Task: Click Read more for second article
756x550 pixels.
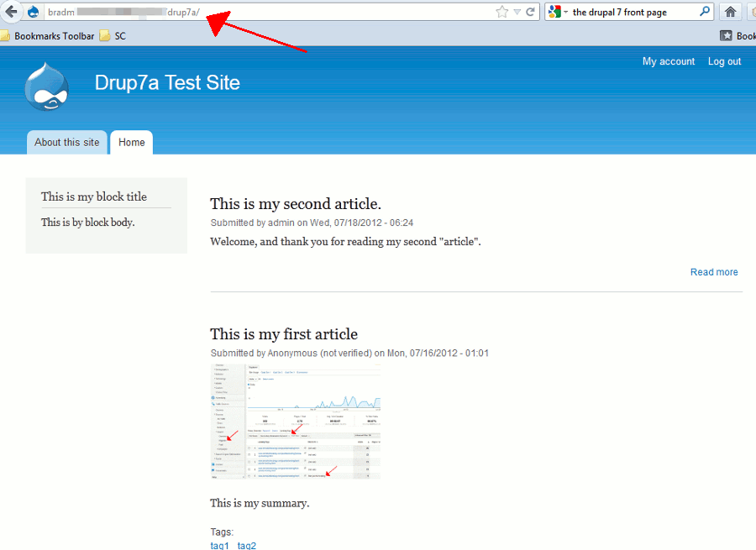Action: (714, 272)
